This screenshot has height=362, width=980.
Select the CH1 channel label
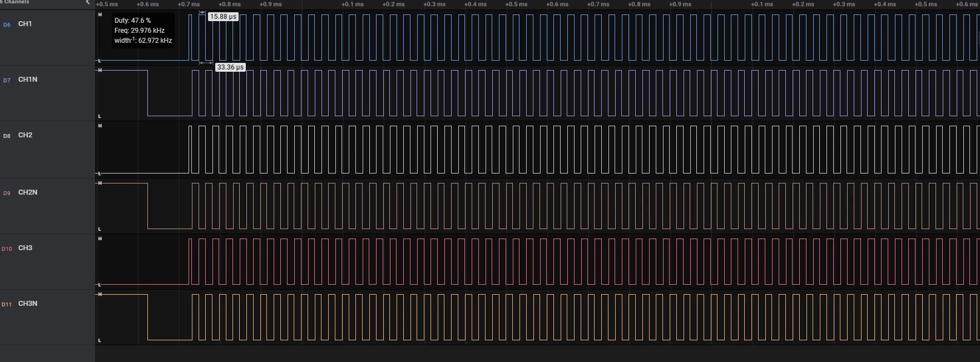[25, 24]
